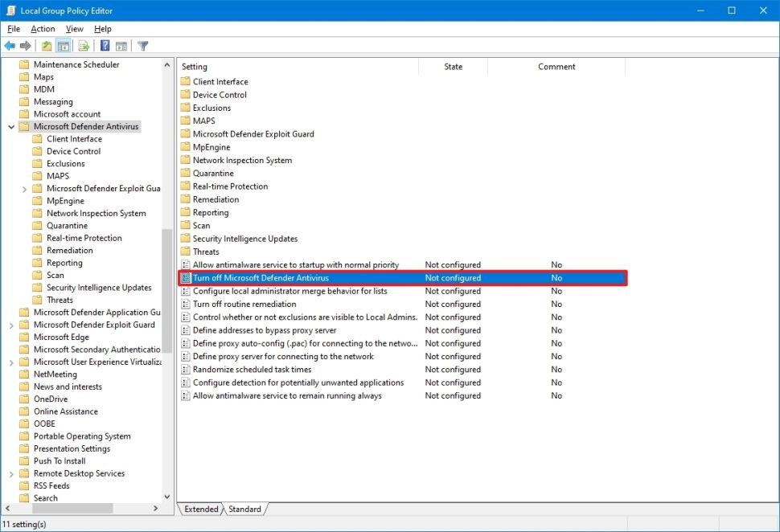Switch to the Standard tab
This screenshot has height=532, width=780.
tap(244, 509)
